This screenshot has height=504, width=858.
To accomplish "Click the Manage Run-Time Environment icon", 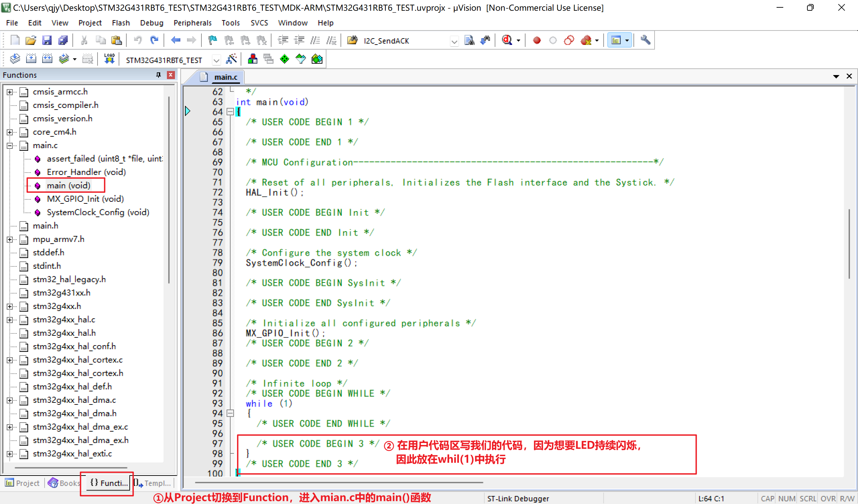I will point(284,59).
